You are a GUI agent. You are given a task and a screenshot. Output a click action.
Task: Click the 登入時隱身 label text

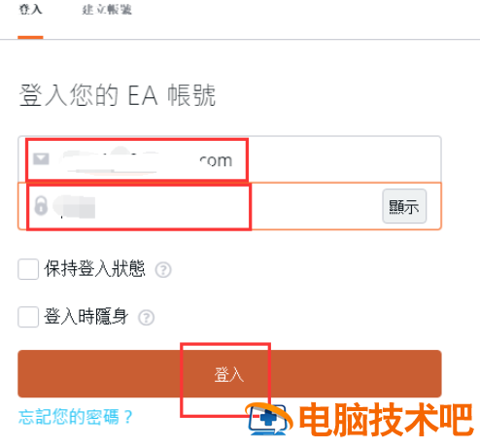pyautogui.click(x=86, y=317)
